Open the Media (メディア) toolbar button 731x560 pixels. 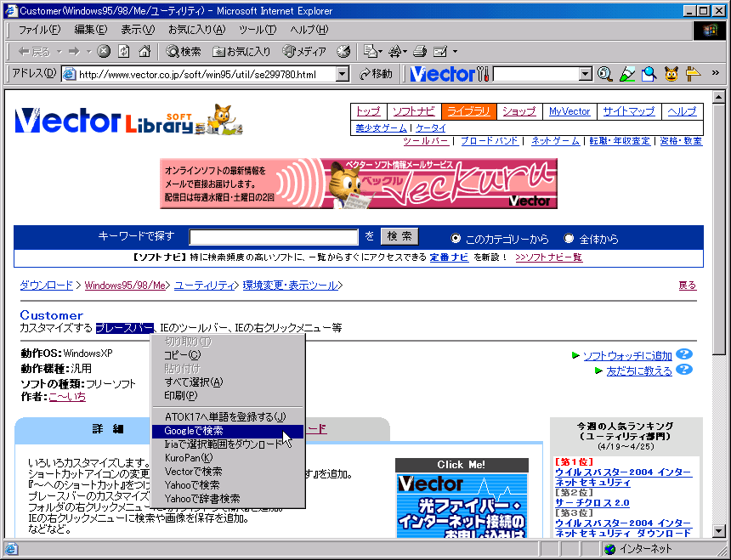304,51
